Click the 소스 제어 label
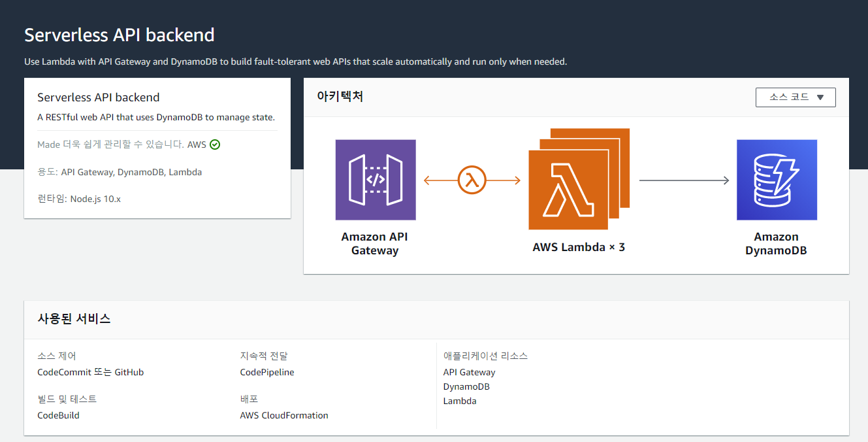868x442 pixels. pos(57,356)
